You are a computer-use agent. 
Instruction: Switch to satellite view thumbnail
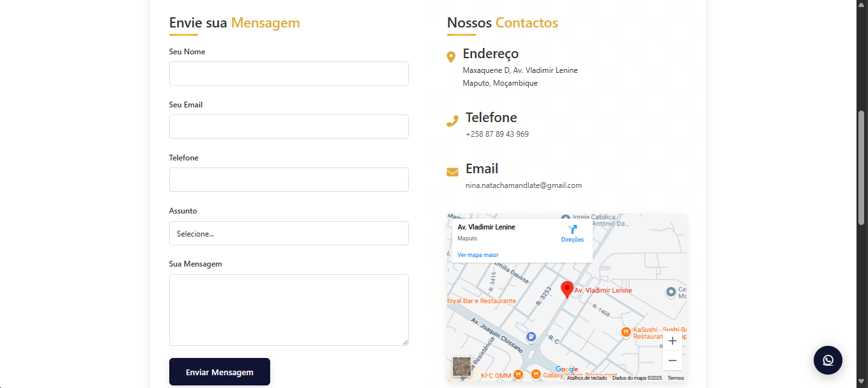pos(462,366)
